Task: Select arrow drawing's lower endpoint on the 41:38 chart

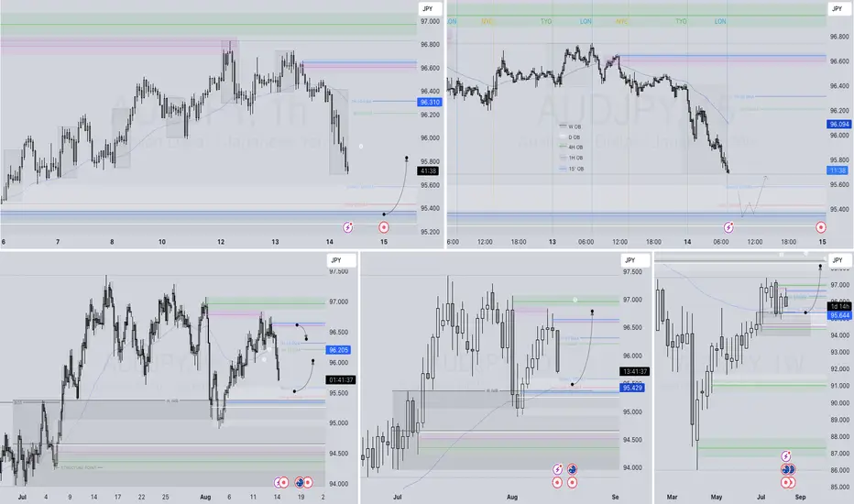Action: pyautogui.click(x=384, y=214)
